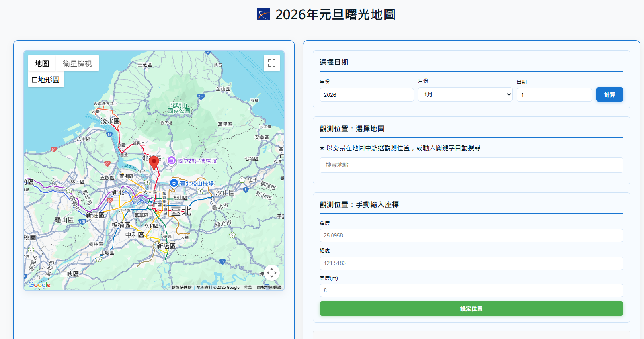This screenshot has height=339, width=644.
Task: Click Yangmingshan National Park label on map
Action: coord(179,108)
